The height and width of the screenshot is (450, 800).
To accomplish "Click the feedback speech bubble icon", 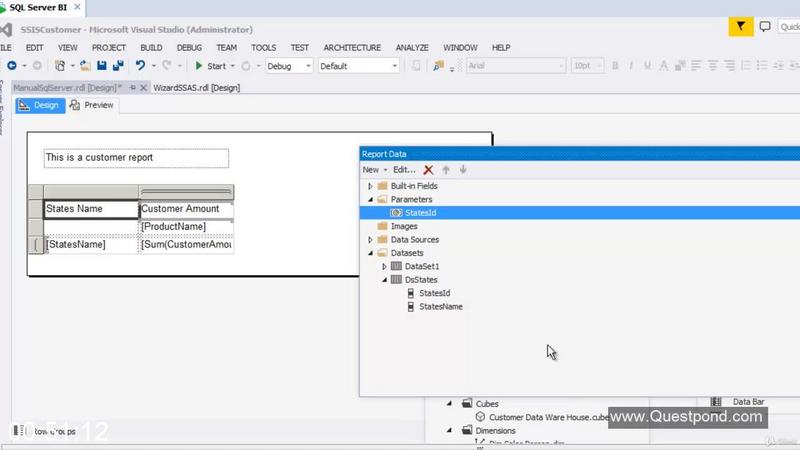I will point(765,27).
